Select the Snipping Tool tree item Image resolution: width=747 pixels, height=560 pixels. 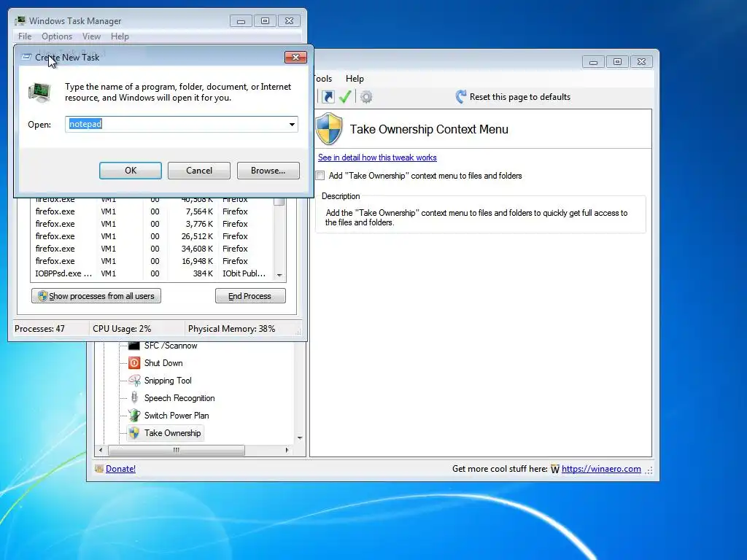[168, 381]
